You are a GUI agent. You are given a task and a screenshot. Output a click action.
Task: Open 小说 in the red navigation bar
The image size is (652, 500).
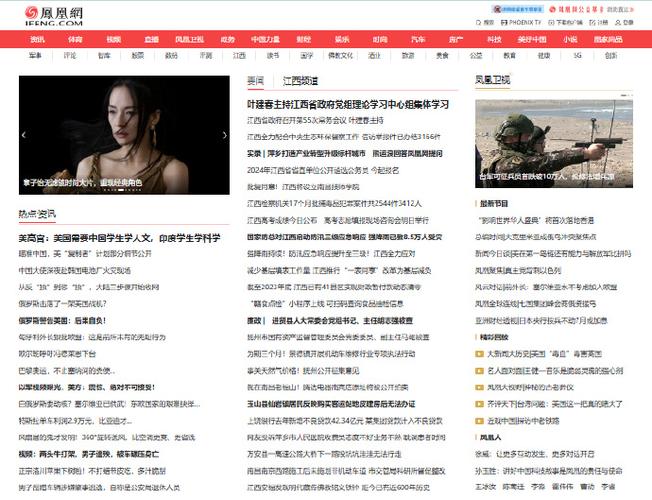coord(570,40)
